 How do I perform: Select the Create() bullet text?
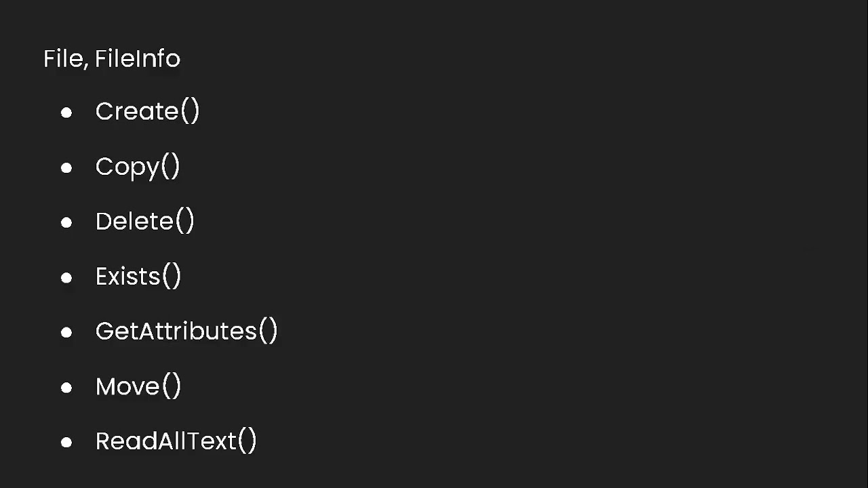147,111
